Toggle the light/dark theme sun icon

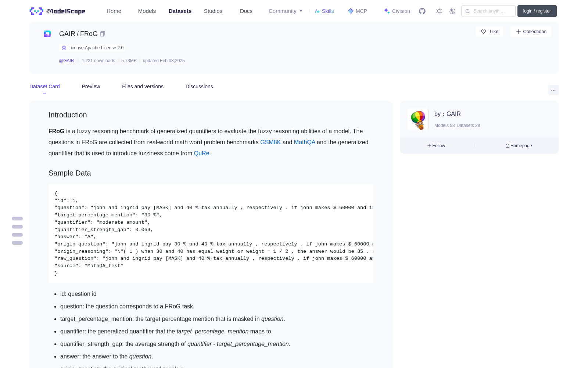[439, 11]
